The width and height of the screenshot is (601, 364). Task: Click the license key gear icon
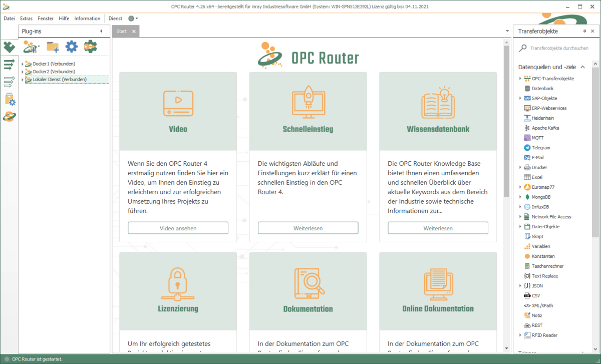pyautogui.click(x=91, y=47)
